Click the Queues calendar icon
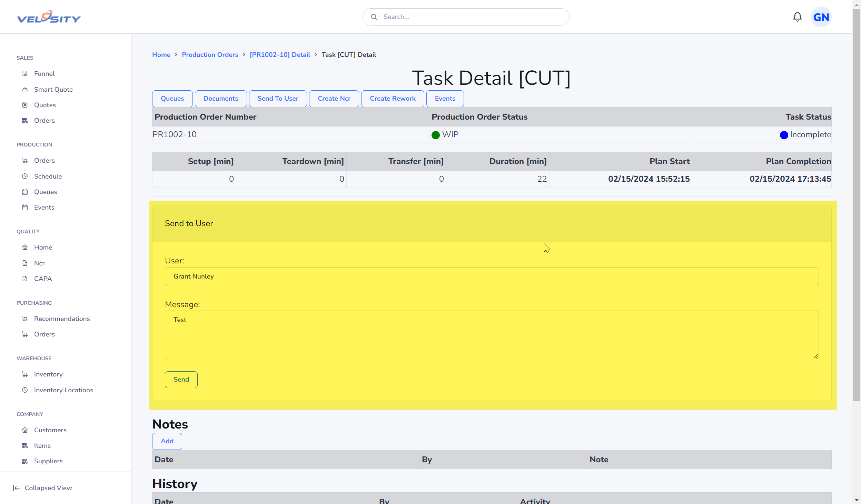Image resolution: width=861 pixels, height=504 pixels. point(25,192)
